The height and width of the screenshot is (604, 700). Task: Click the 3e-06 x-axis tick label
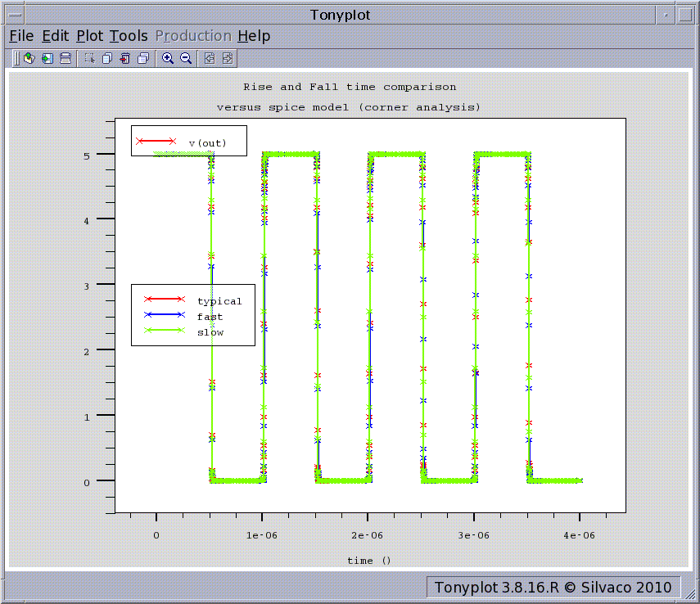point(473,535)
